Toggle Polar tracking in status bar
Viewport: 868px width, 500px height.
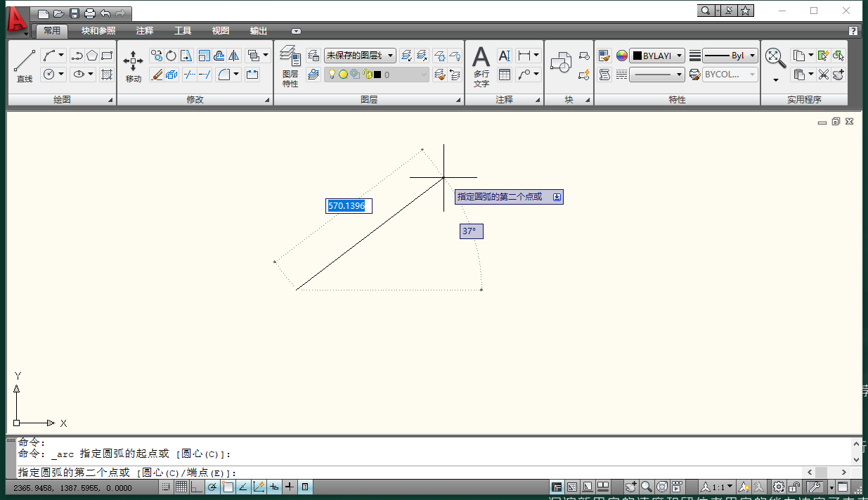212,487
